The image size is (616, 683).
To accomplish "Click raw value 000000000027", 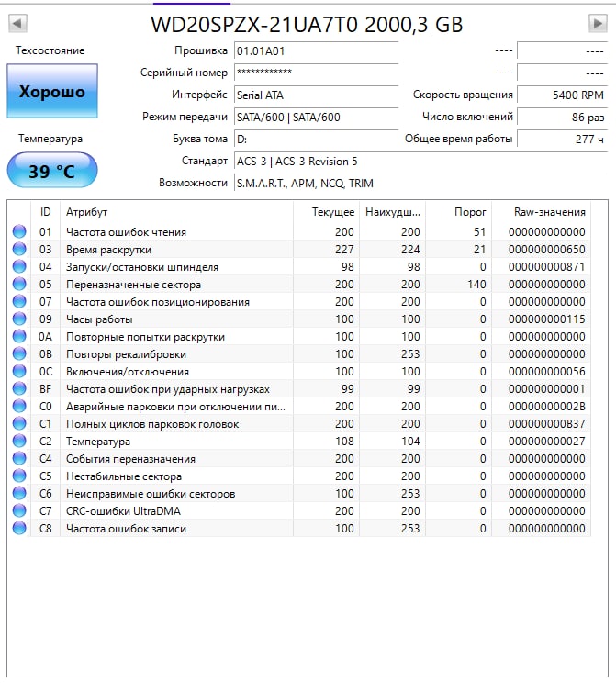I will [x=547, y=441].
